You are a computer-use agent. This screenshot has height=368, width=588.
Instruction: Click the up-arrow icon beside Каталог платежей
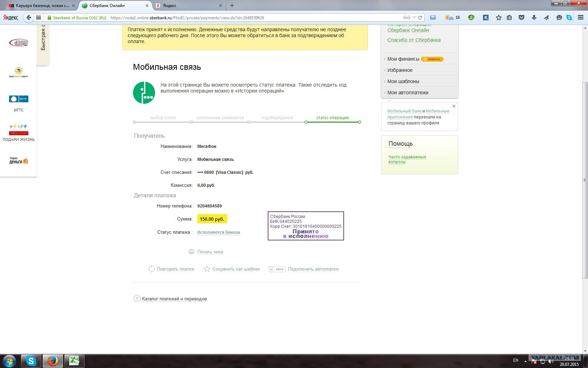coord(137,299)
